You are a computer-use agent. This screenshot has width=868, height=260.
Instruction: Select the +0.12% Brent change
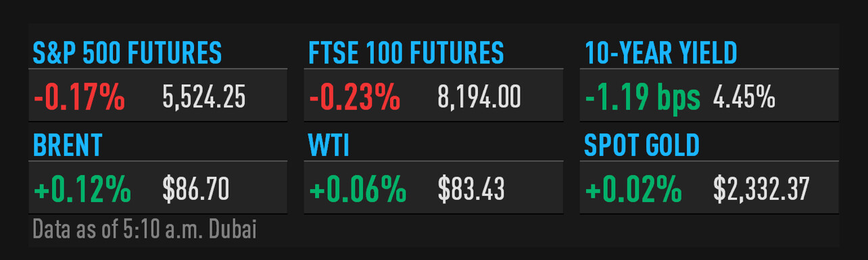82,191
